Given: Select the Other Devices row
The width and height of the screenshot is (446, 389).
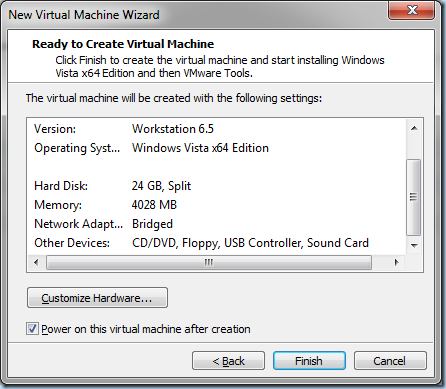Looking at the screenshot, I should click(x=217, y=243).
